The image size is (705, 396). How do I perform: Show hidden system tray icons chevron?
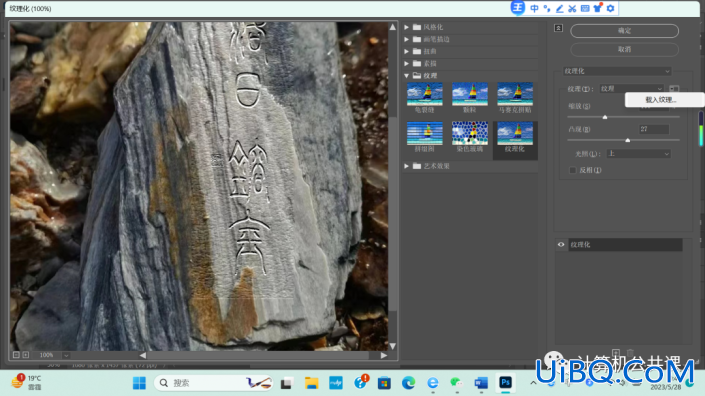533,383
